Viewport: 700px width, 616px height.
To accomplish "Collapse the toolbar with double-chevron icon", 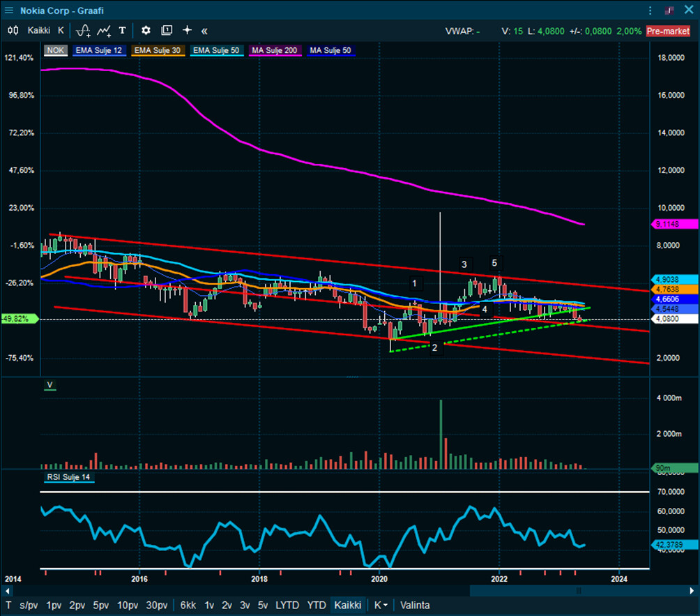I will pos(204,31).
